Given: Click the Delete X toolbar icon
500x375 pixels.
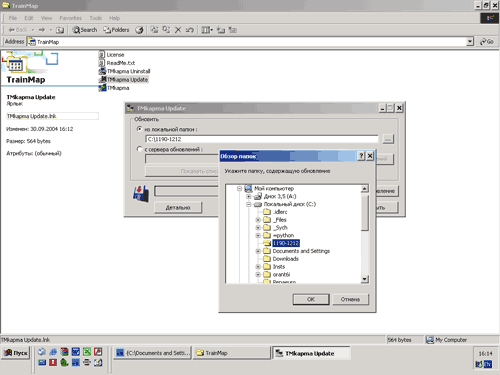Looking at the screenshot, I should click(x=178, y=30).
